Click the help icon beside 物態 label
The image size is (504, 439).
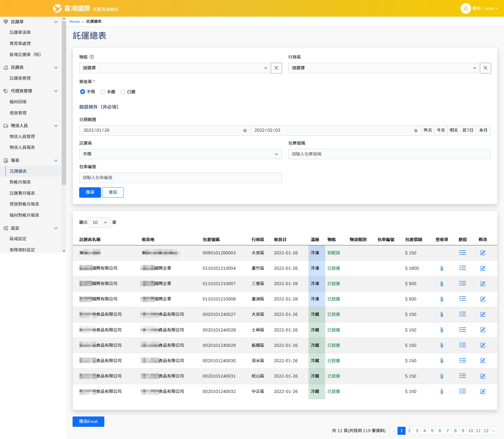point(92,57)
